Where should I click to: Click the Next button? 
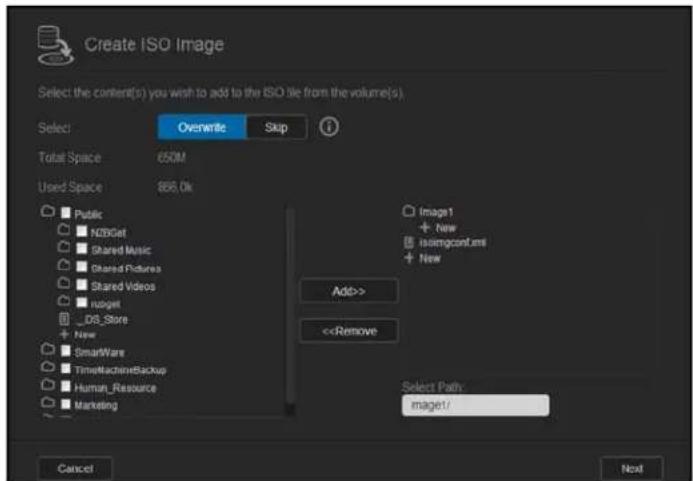tap(632, 469)
